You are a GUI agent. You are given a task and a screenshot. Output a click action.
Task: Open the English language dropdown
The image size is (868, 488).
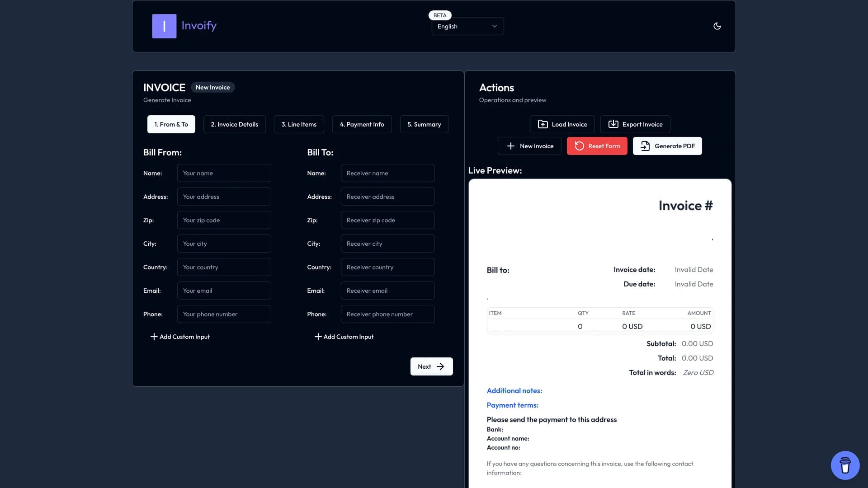(x=467, y=26)
